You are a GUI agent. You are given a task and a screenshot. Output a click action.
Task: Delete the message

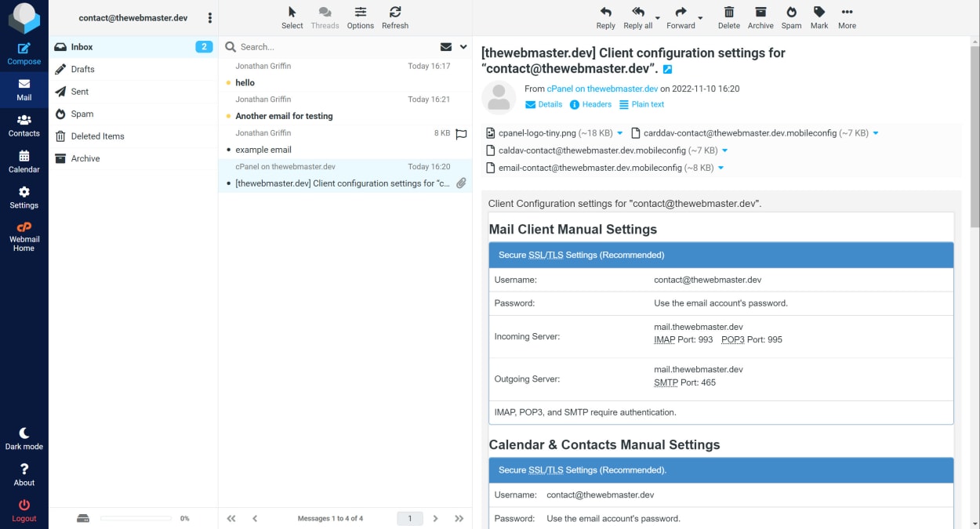[728, 18]
